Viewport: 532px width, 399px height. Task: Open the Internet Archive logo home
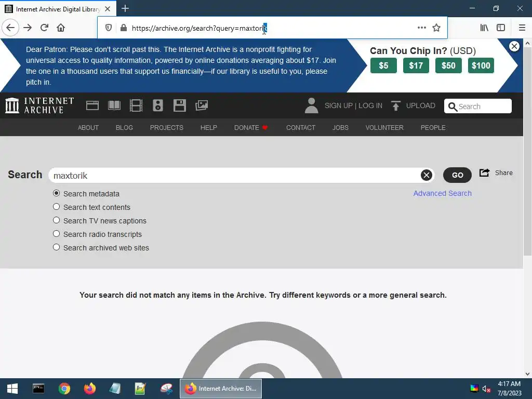(x=39, y=105)
